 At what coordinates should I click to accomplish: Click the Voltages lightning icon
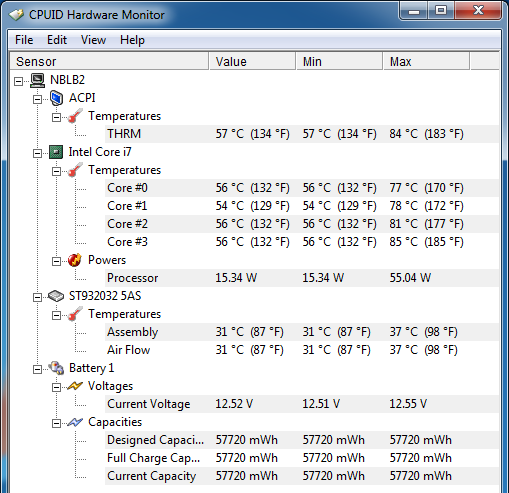click(x=75, y=386)
